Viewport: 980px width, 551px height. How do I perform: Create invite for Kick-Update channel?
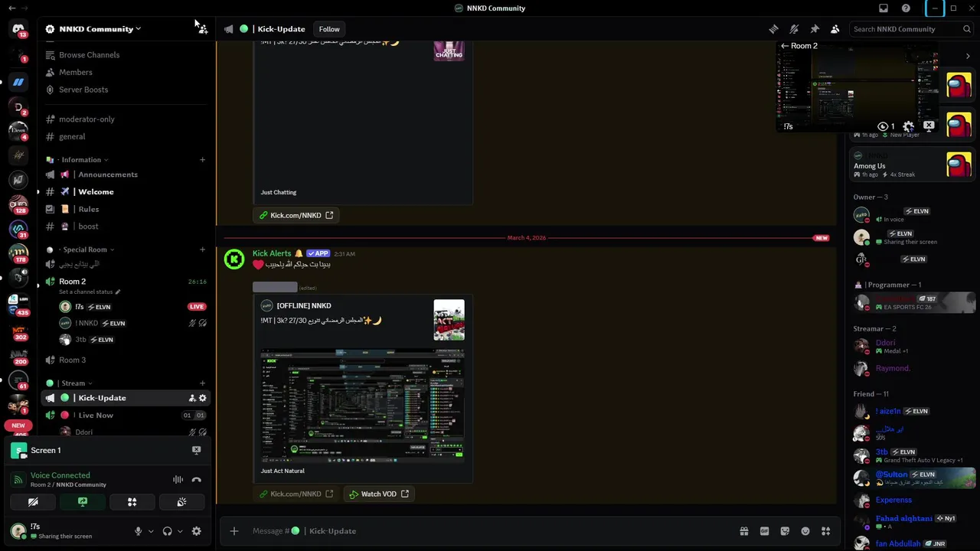pos(191,398)
